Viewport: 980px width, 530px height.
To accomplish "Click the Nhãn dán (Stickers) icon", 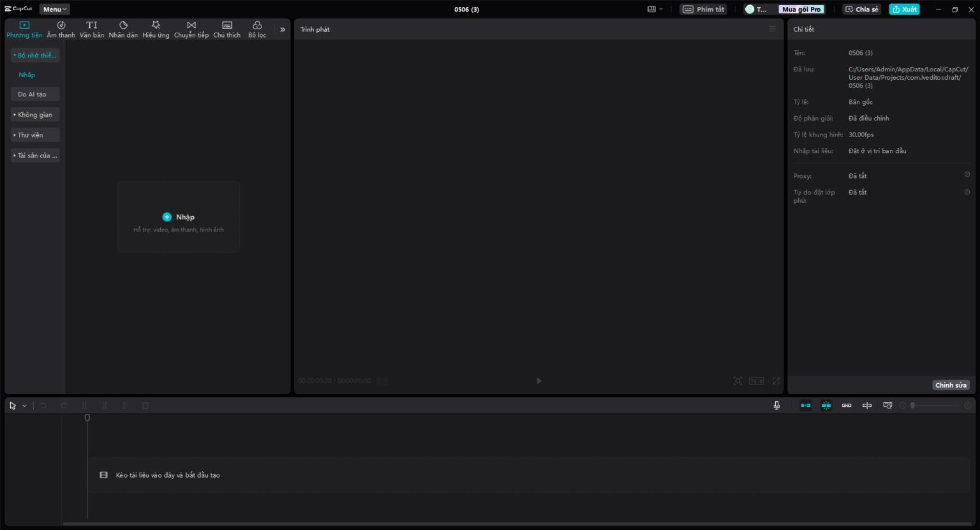I will (x=123, y=29).
